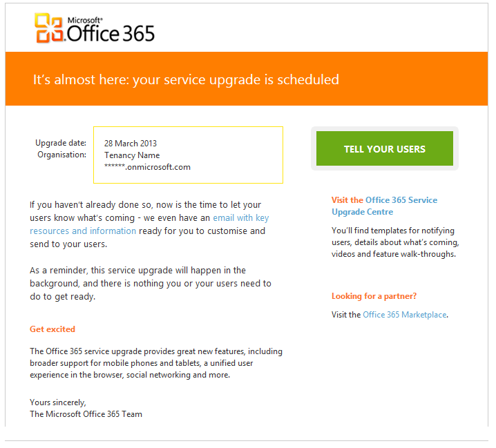Click the "Yours sincerely," closing line

click(58, 402)
